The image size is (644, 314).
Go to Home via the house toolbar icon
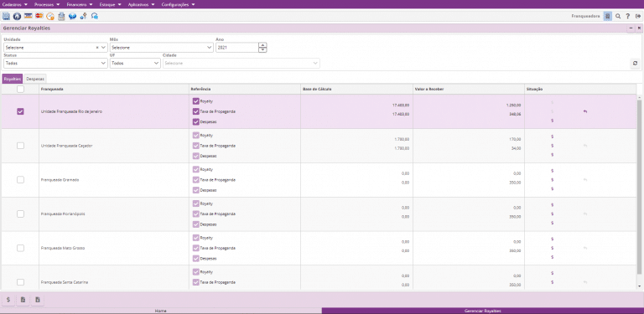17,17
